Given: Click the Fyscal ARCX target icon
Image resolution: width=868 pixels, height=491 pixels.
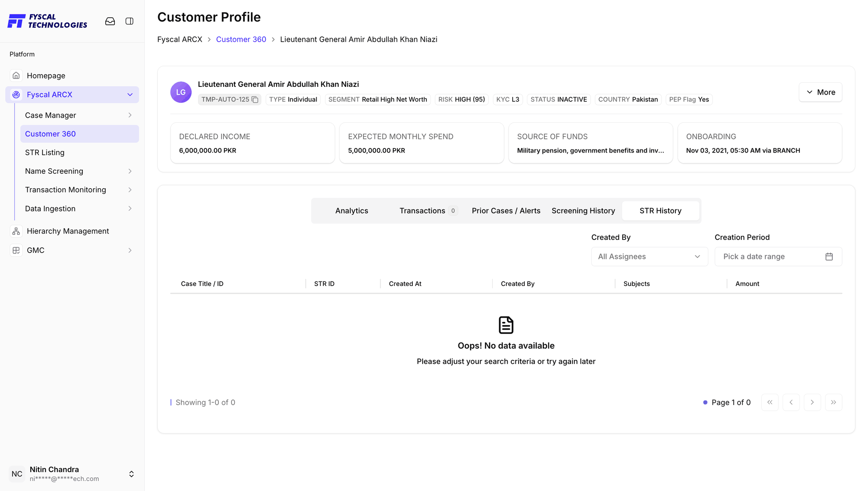Looking at the screenshot, I should pos(16,95).
